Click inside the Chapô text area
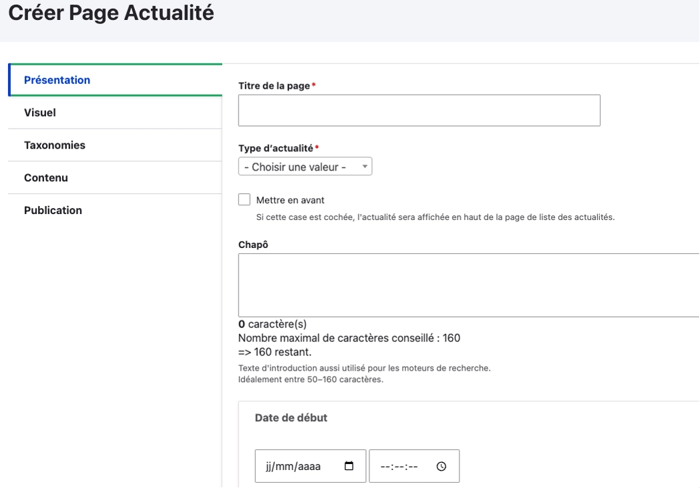 pos(468,285)
